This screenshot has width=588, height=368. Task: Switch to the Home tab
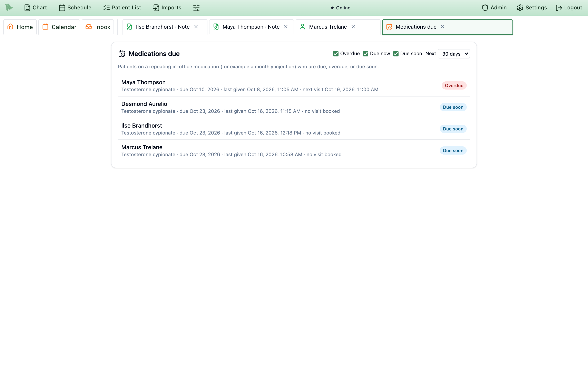[x=20, y=27]
